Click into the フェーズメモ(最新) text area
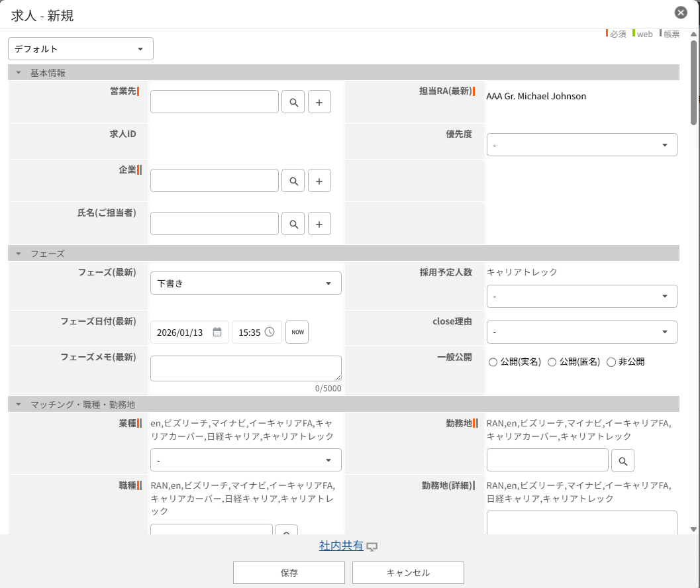Viewport: 700px width, 588px height. [x=246, y=368]
